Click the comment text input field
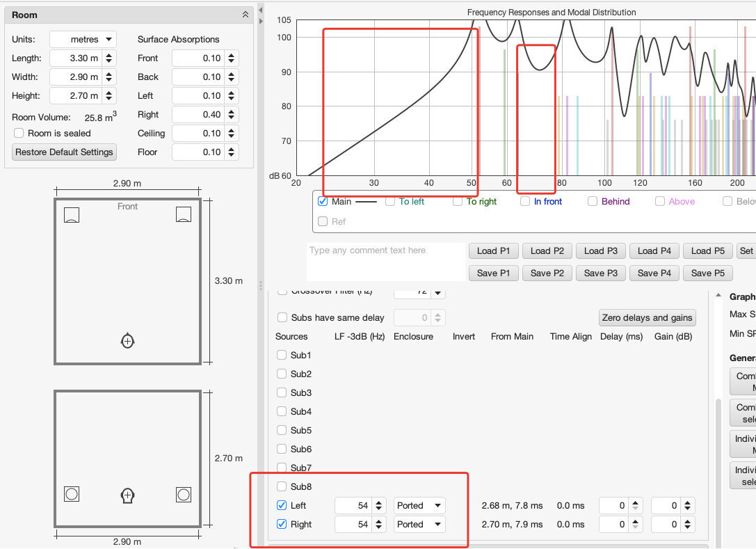 tap(385, 262)
